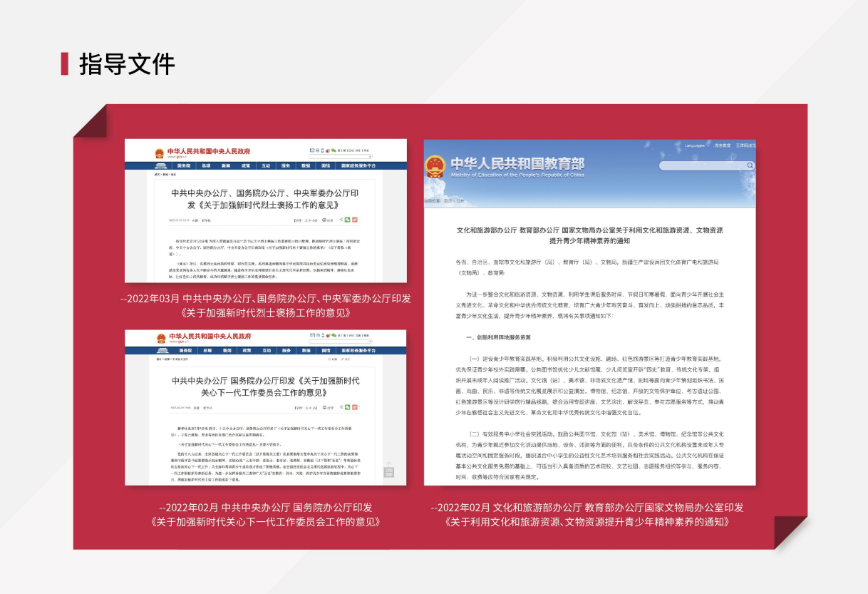Click the search magnifier on the Education page
868x594 pixels.
pos(750,165)
